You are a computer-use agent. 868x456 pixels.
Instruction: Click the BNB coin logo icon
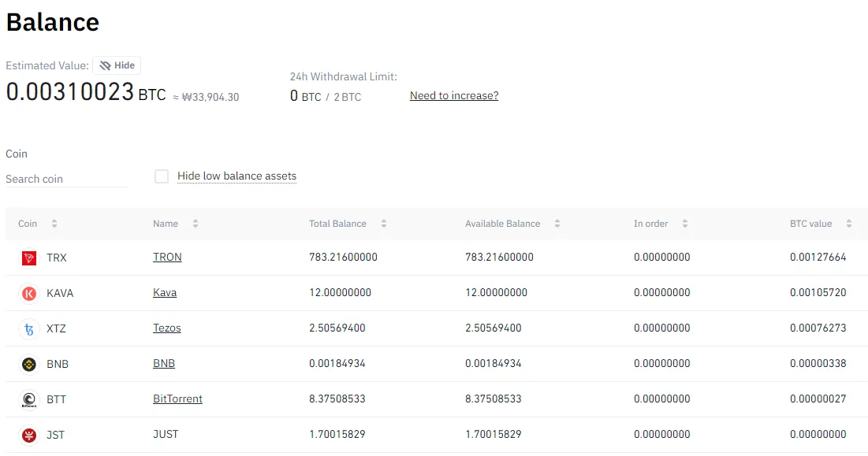point(29,364)
